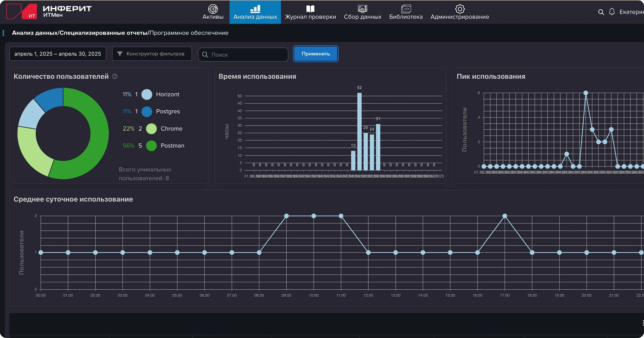
Task: Toggle Chrome legend entry
Action: (x=171, y=129)
